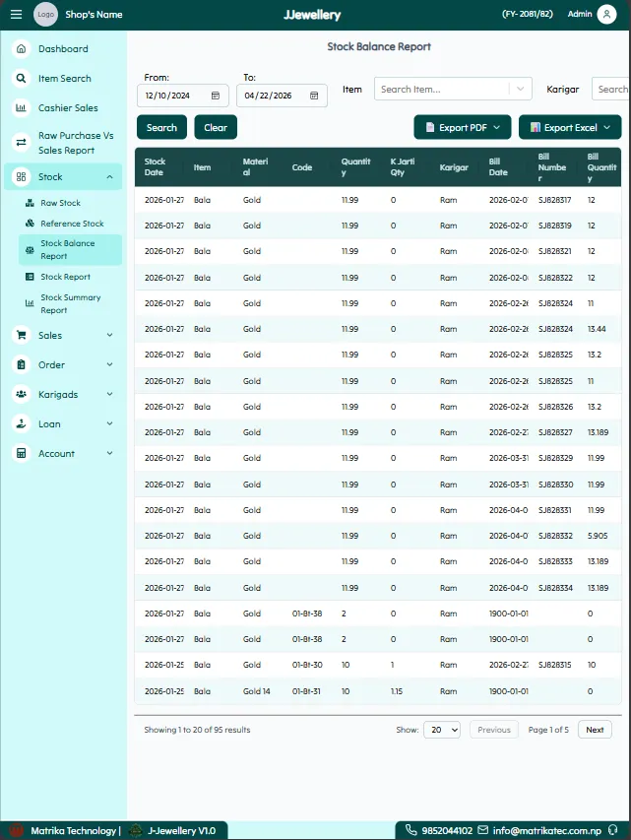This screenshot has width=631, height=840.
Task: Open the Export PDF dropdown
Action: 463,127
